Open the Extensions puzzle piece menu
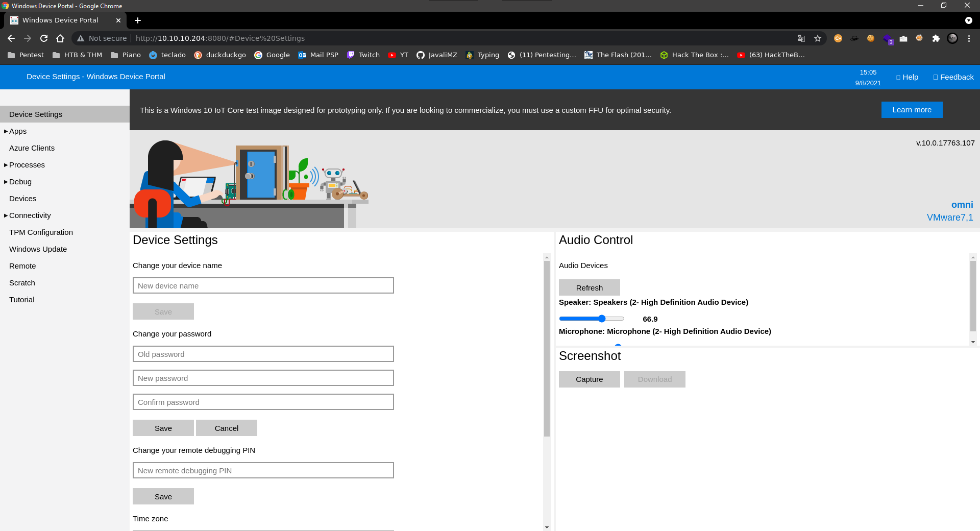The width and height of the screenshot is (980, 531). tap(936, 38)
